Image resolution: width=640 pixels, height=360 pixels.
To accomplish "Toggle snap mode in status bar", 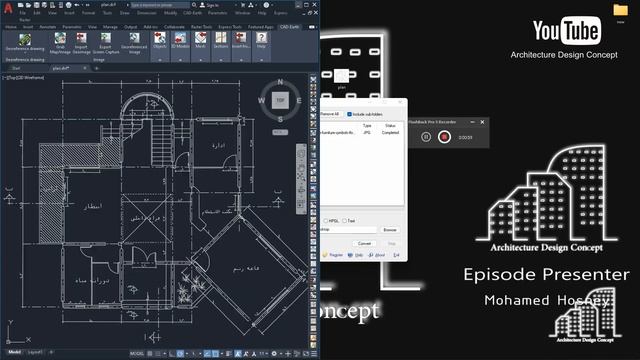I will [158, 353].
